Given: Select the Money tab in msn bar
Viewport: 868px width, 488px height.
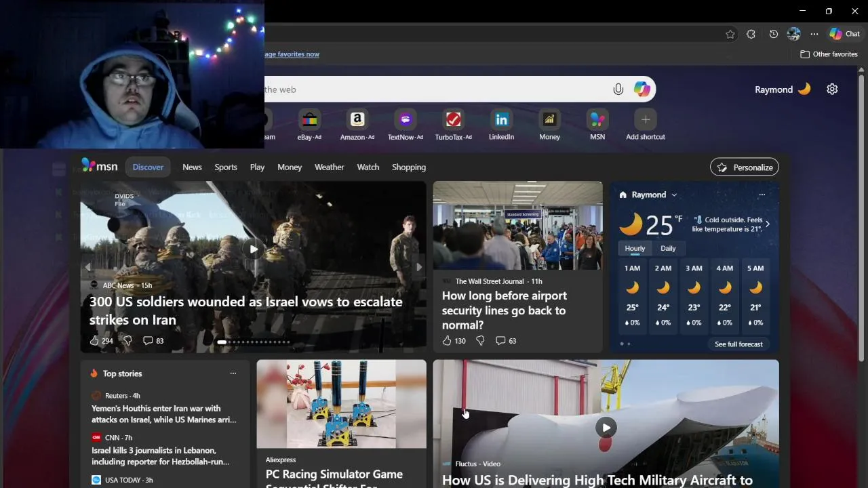Looking at the screenshot, I should point(290,167).
